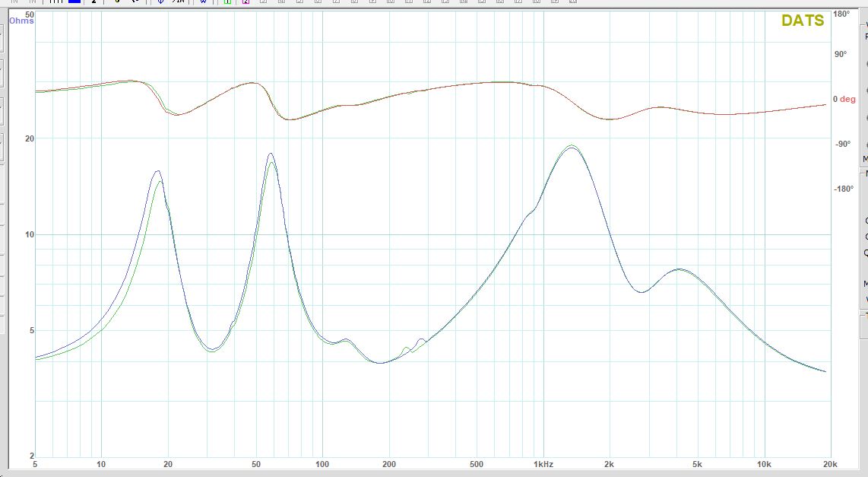Click the black curve icon beside the yellow icon
This screenshot has height=477, width=868.
(x=135, y=2)
